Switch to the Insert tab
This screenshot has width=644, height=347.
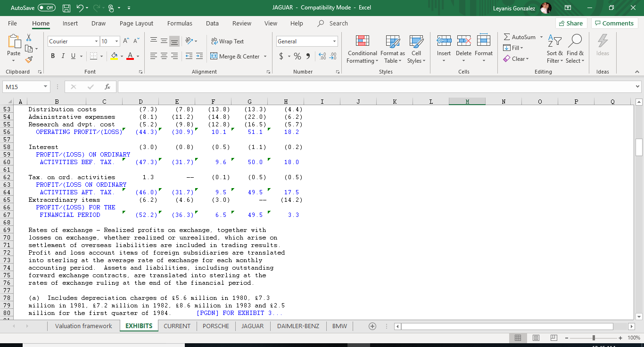click(70, 23)
